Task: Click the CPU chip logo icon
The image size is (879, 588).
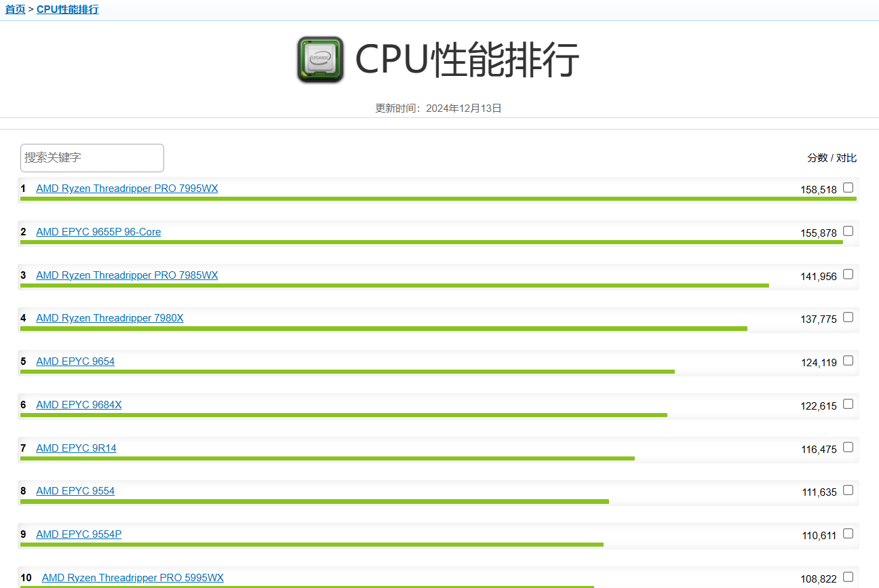Action: coord(320,60)
